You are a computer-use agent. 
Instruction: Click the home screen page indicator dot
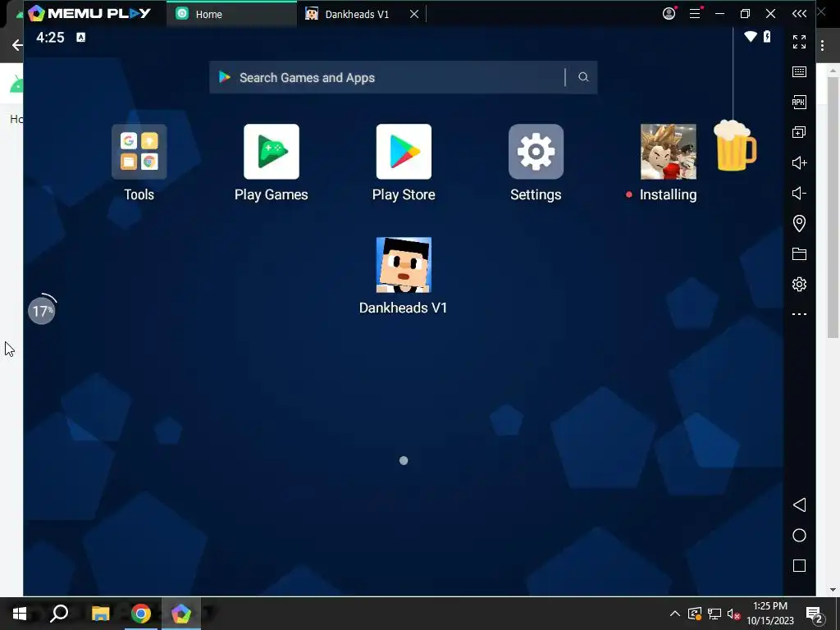404,460
